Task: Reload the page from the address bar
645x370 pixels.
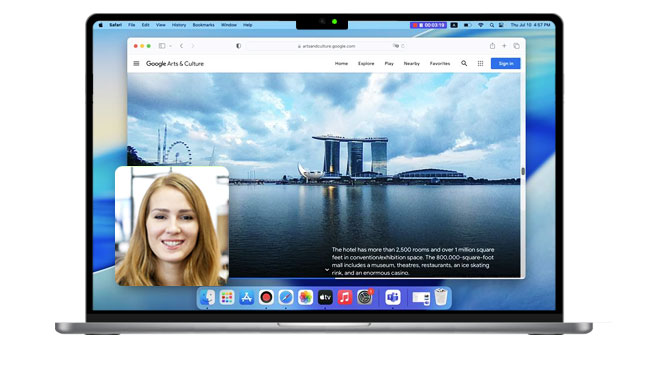Action: [403, 46]
